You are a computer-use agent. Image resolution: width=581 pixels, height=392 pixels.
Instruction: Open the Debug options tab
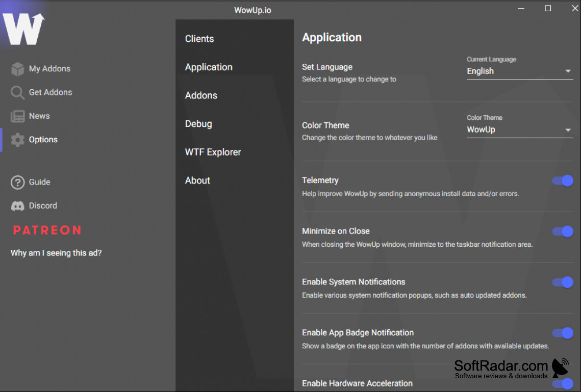198,124
